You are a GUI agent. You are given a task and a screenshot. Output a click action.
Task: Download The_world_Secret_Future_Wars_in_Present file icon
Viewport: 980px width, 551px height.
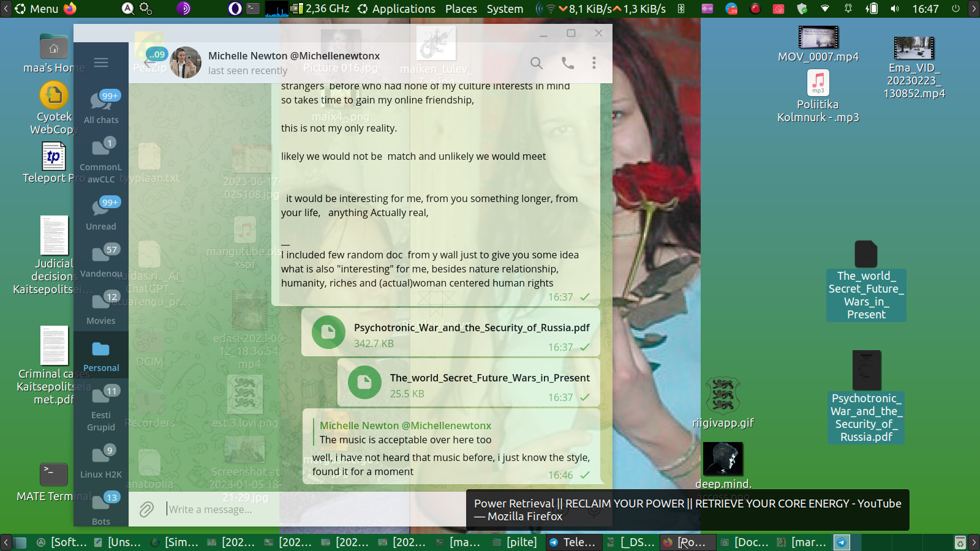pyautogui.click(x=364, y=382)
